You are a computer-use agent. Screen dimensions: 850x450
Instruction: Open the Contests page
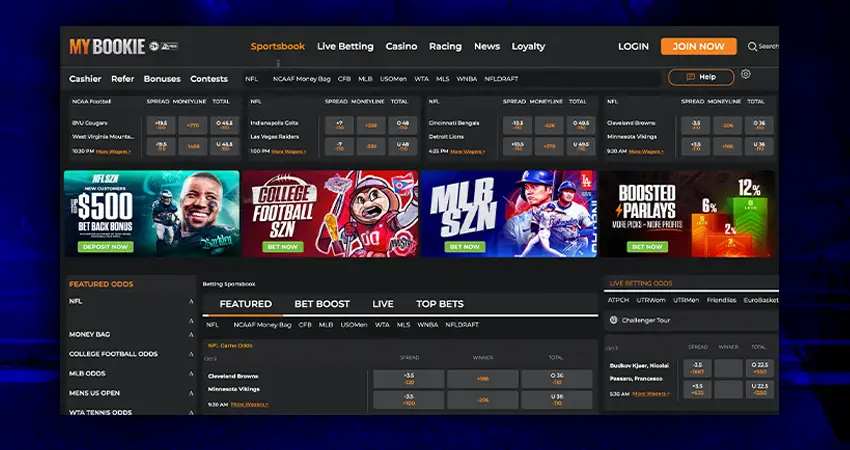point(209,79)
